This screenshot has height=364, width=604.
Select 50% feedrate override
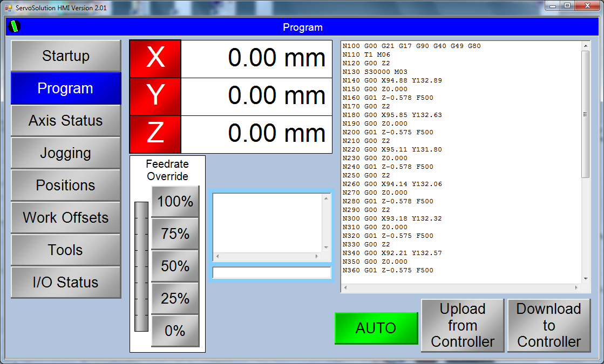175,266
